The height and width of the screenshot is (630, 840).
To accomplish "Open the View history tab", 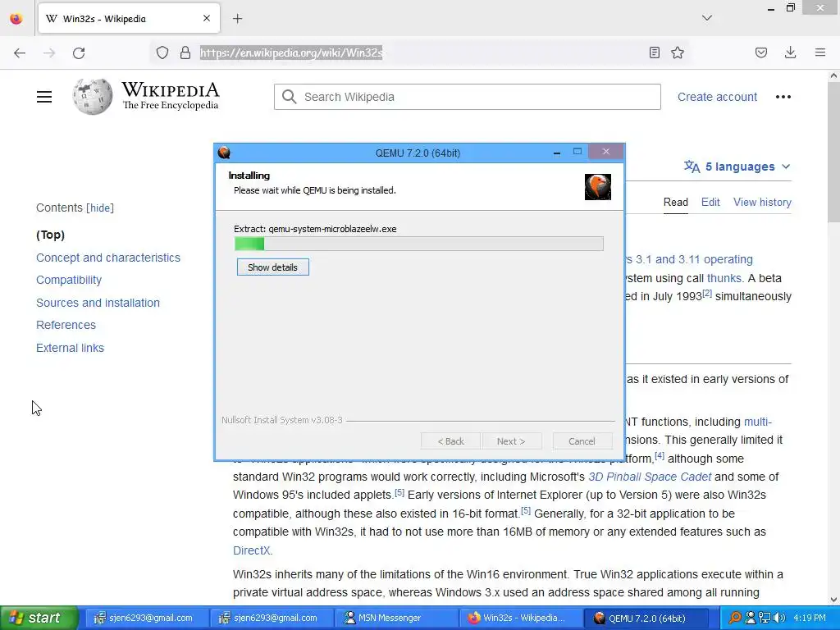I will click(762, 202).
